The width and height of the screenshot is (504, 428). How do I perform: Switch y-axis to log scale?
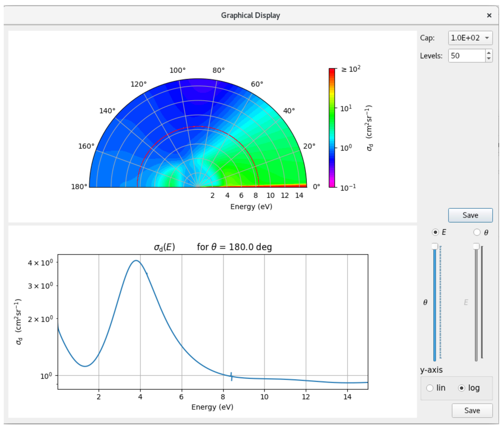[x=461, y=388]
